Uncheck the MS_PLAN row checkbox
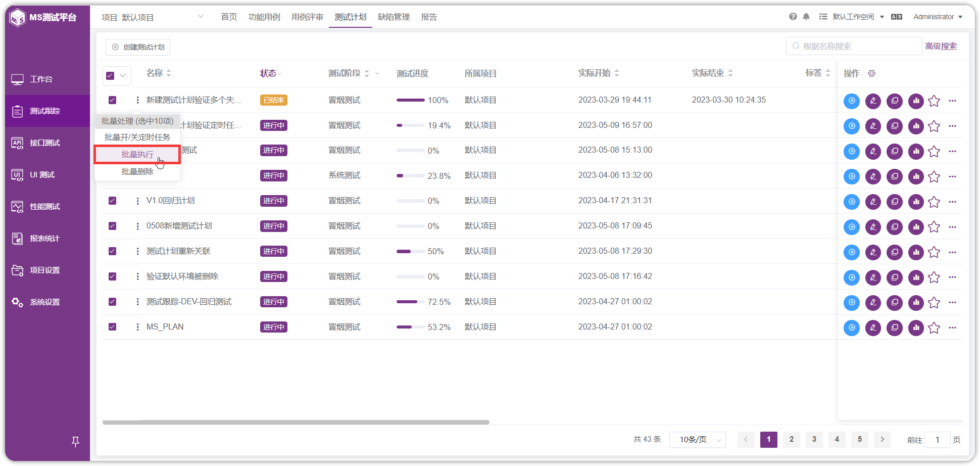 click(x=112, y=327)
